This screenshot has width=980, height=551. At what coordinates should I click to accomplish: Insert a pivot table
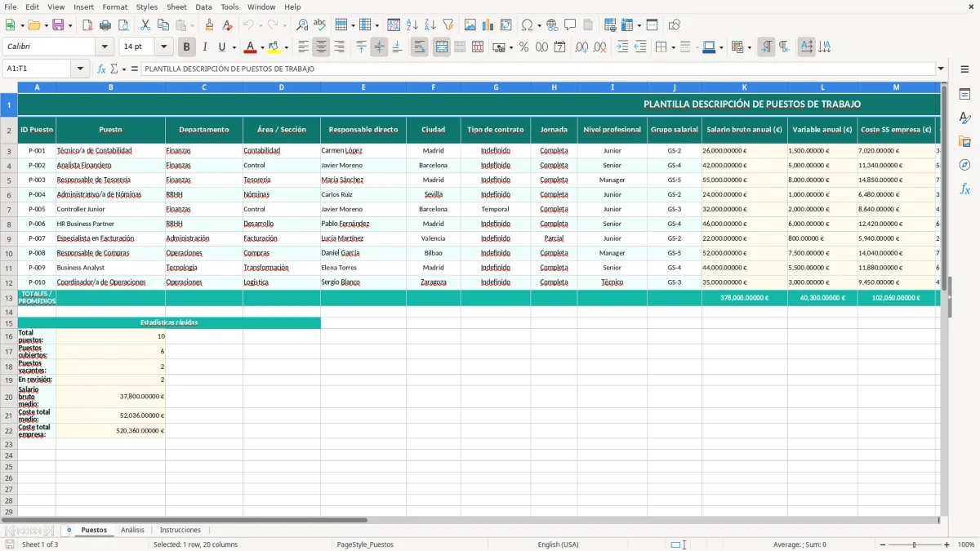tap(506, 25)
